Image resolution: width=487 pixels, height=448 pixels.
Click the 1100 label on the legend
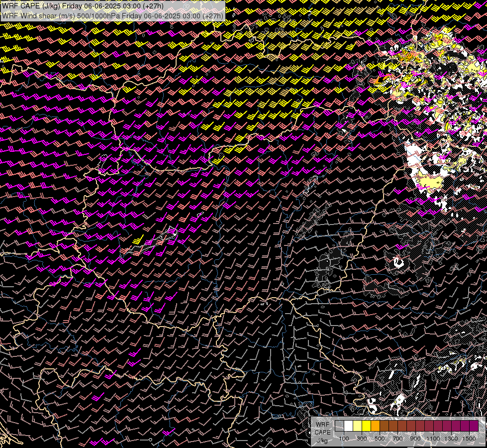(x=433, y=439)
